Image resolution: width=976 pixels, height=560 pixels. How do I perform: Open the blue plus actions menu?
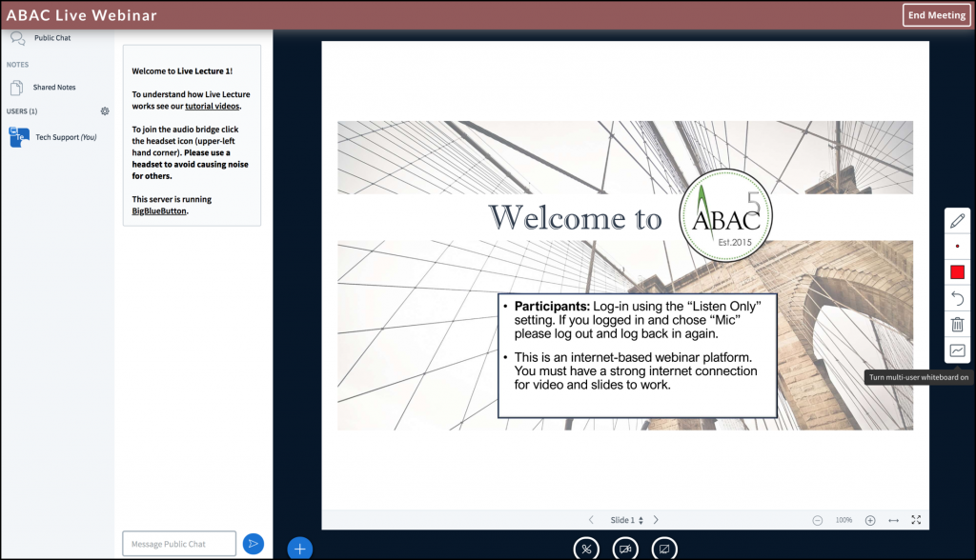(x=299, y=548)
